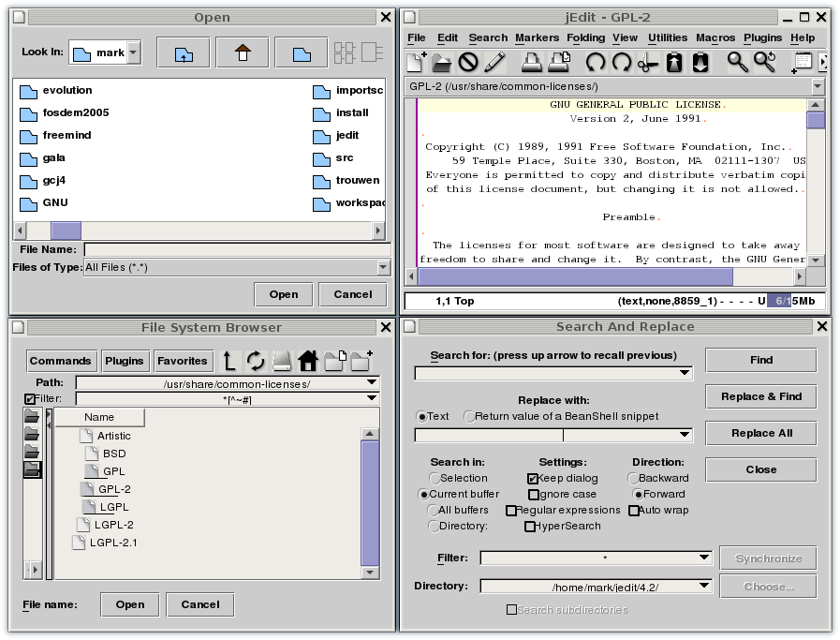Click the Find Next icon in jEdit toolbar

coord(765,62)
